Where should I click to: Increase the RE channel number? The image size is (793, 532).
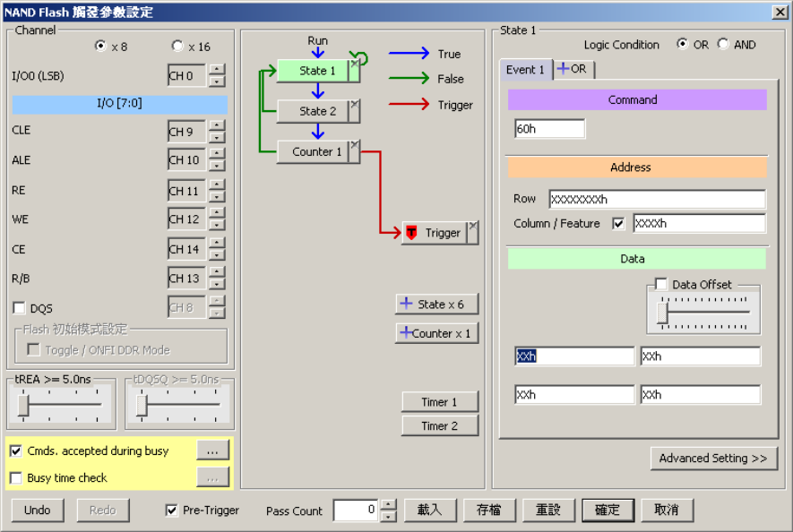click(217, 185)
